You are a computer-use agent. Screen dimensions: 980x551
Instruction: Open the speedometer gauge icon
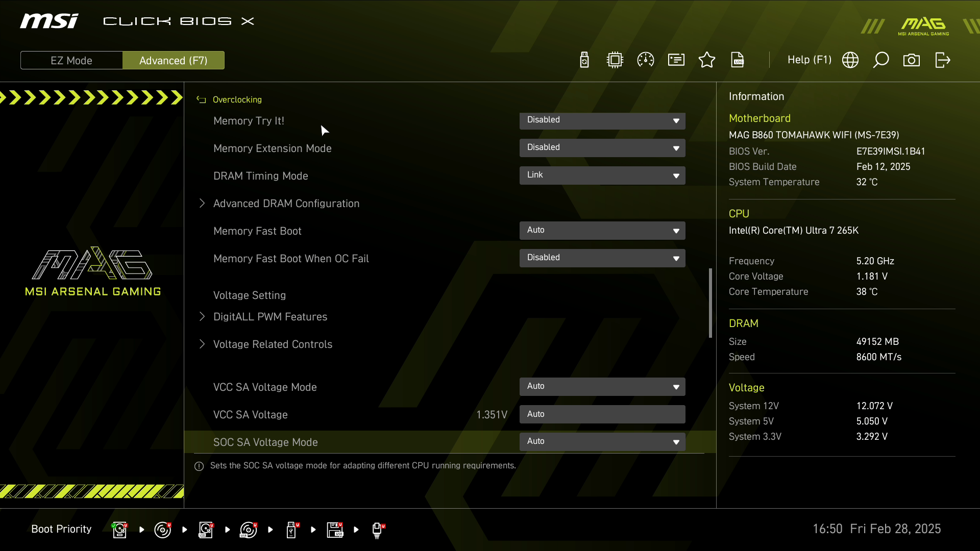646,60
